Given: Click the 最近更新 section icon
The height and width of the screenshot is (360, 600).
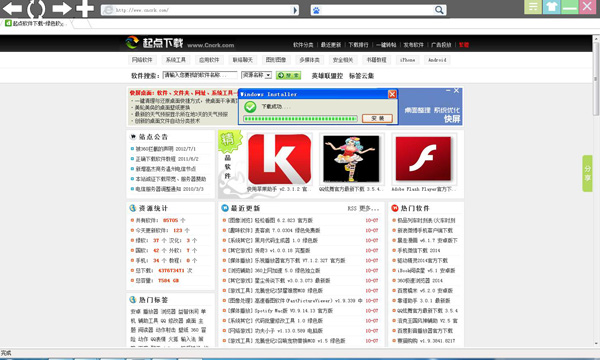Looking at the screenshot, I should (225, 208).
